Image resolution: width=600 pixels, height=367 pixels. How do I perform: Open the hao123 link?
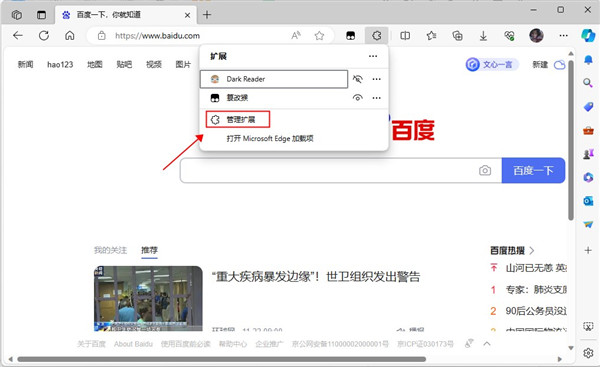click(60, 64)
